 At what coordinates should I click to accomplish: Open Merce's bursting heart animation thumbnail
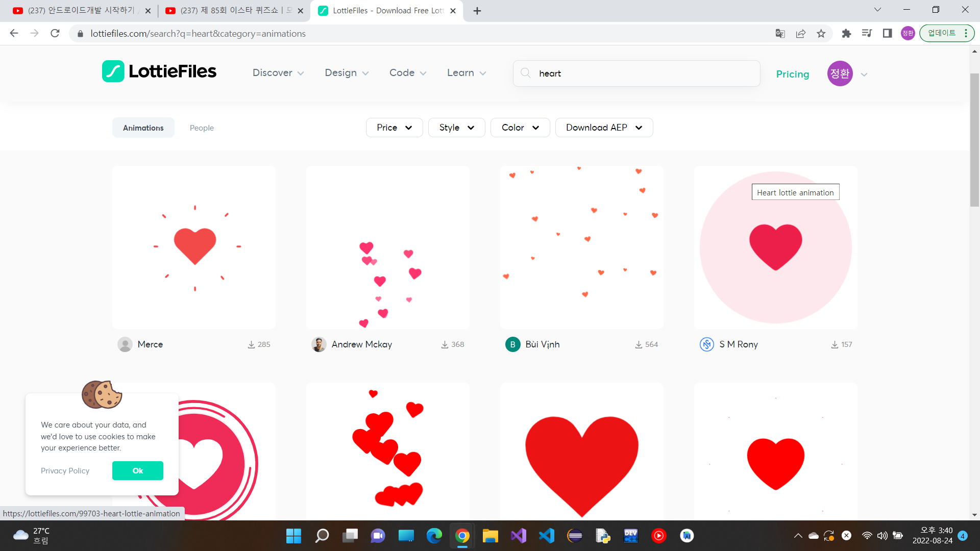pyautogui.click(x=194, y=247)
